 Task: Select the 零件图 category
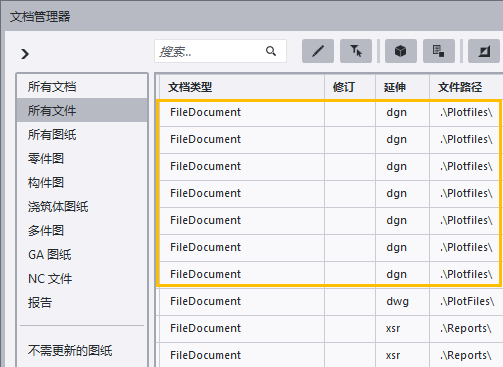tap(82, 158)
